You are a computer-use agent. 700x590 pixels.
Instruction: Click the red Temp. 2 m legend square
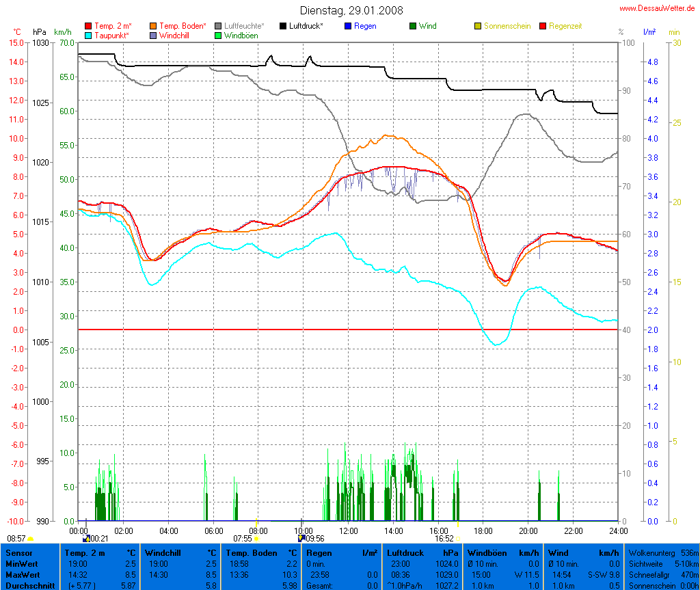click(x=88, y=26)
